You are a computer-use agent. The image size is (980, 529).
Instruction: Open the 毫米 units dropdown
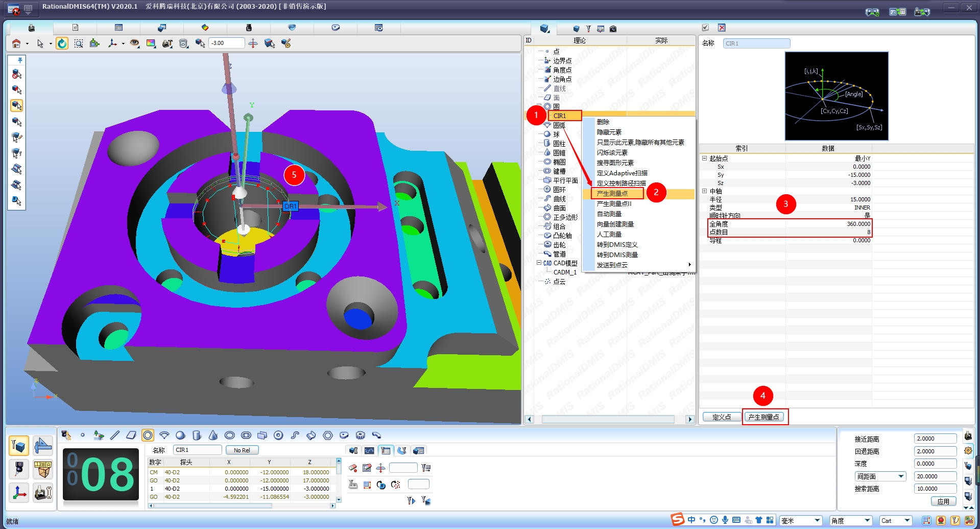pyautogui.click(x=800, y=521)
